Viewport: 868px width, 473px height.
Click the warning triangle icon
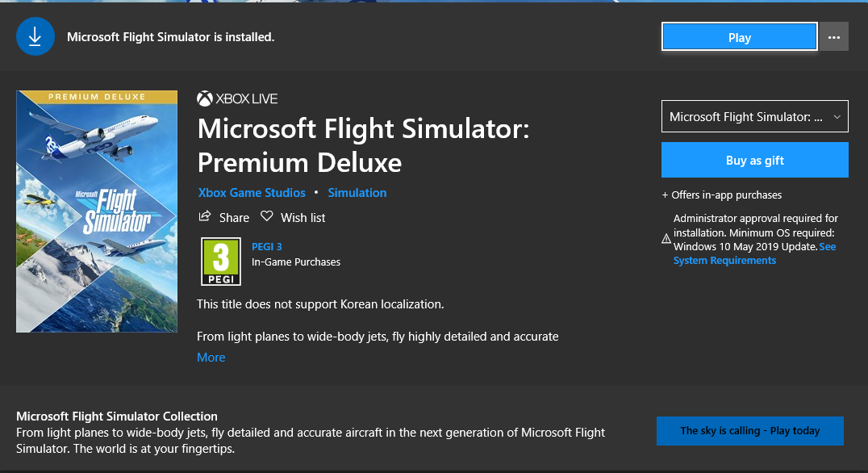click(x=666, y=239)
